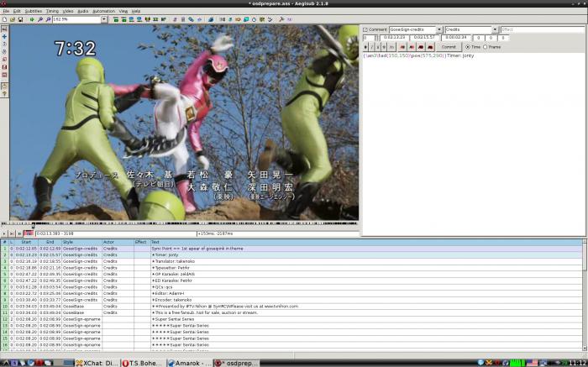Click the line duration field
This screenshot has height=367, width=588.
(x=455, y=38)
